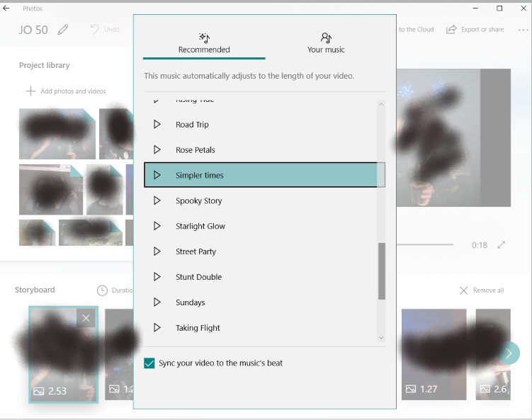Viewport: 532px width, 420px height.
Task: Select the 2.53 storyboard clip
Action: coord(64,355)
